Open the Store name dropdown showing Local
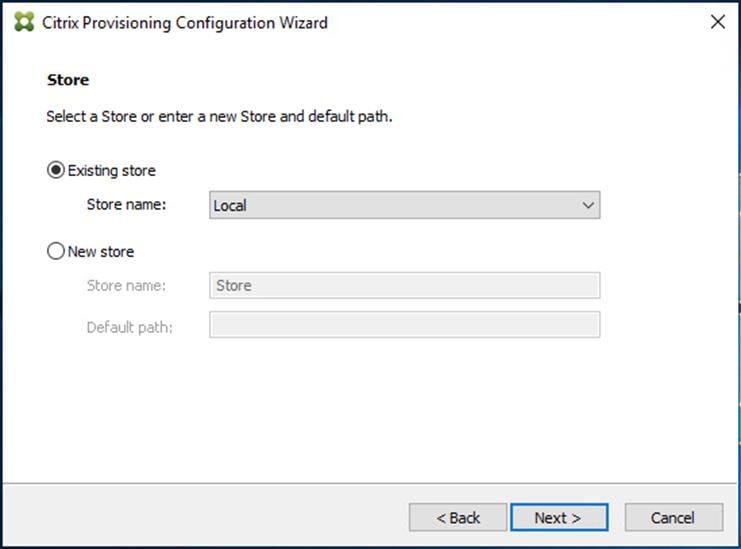 [x=405, y=205]
